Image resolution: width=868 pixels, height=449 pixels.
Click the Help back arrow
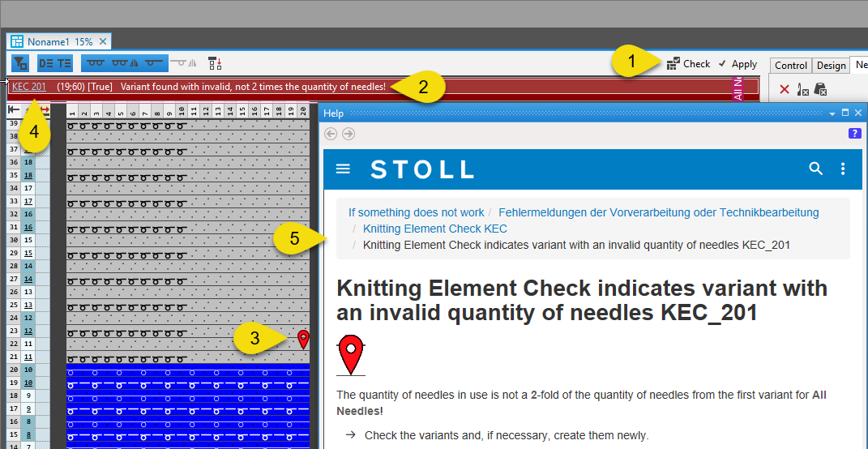pos(331,134)
